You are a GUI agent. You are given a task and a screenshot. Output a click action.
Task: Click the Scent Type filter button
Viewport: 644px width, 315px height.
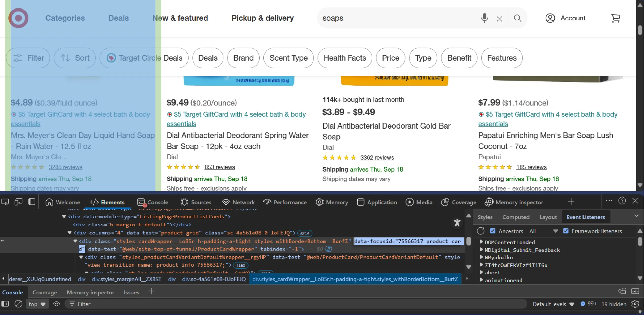pos(289,58)
